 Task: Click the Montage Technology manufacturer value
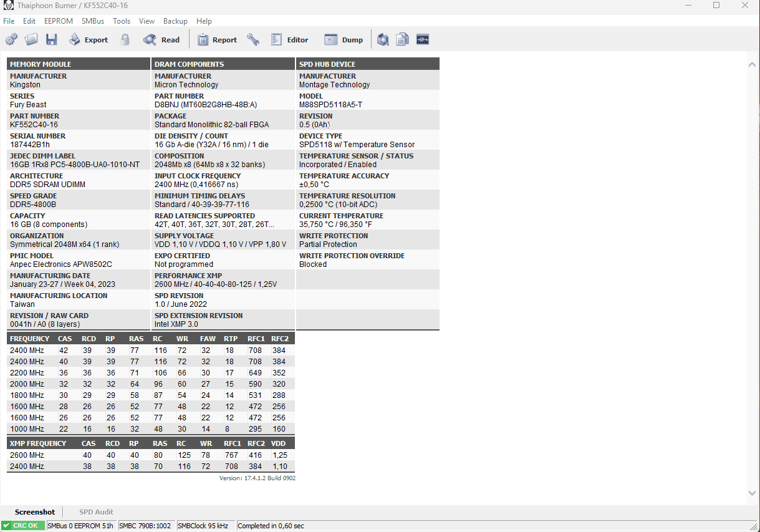click(334, 85)
